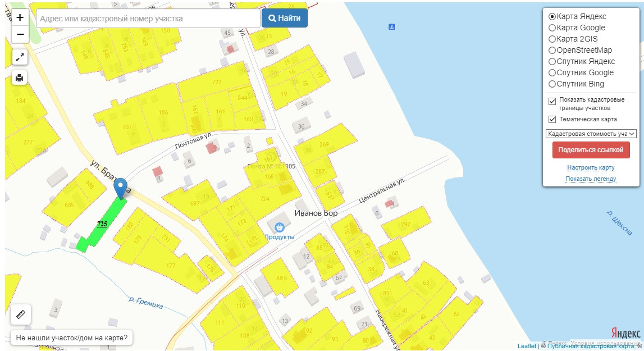This screenshot has height=351, width=644.
Task: Toggle fullscreen map view
Action: coord(20,57)
